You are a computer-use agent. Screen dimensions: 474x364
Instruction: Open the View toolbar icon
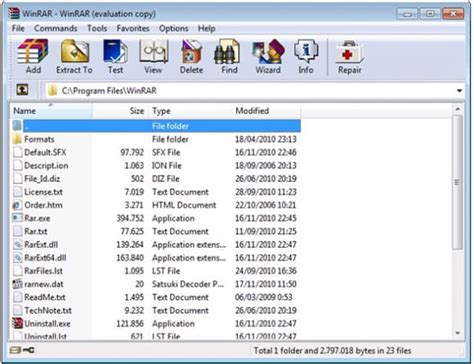tap(153, 51)
